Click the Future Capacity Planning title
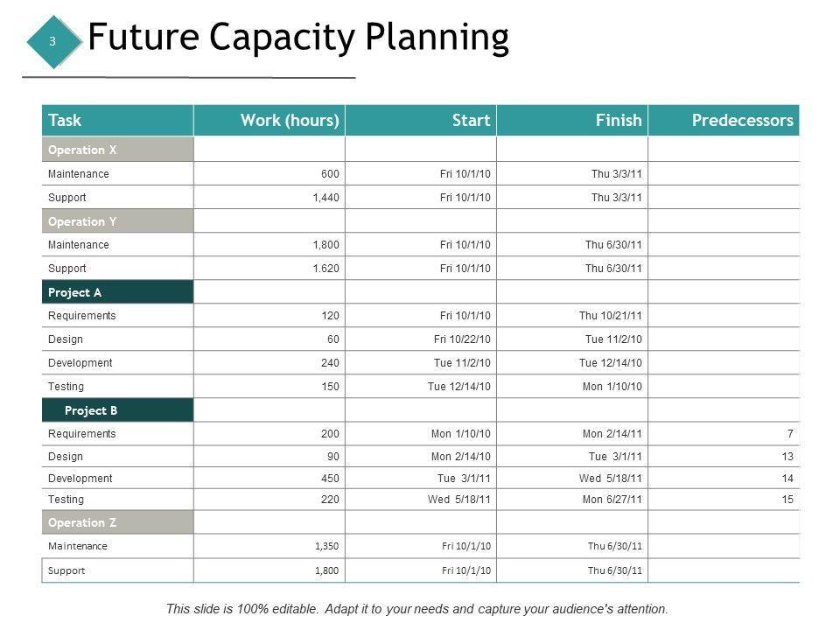 pos(298,38)
